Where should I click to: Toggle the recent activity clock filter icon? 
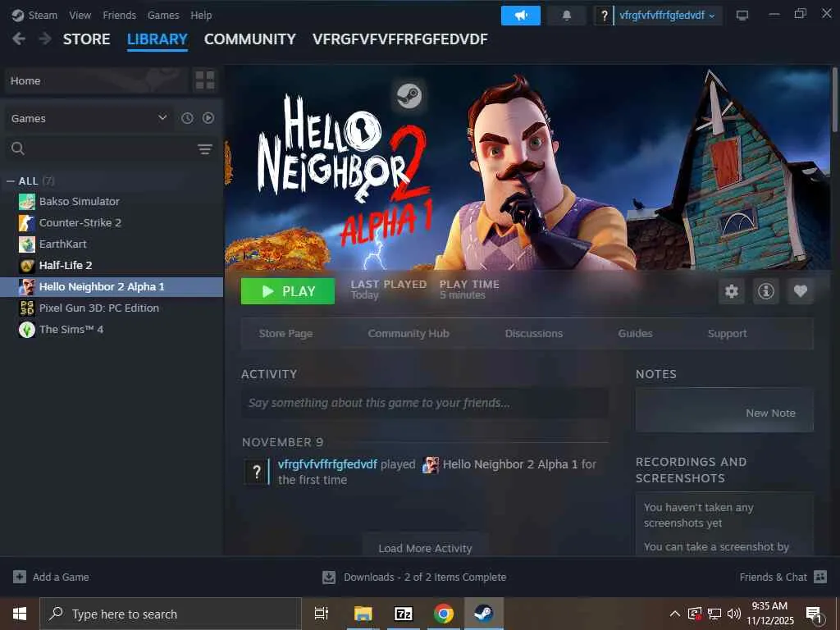[187, 118]
